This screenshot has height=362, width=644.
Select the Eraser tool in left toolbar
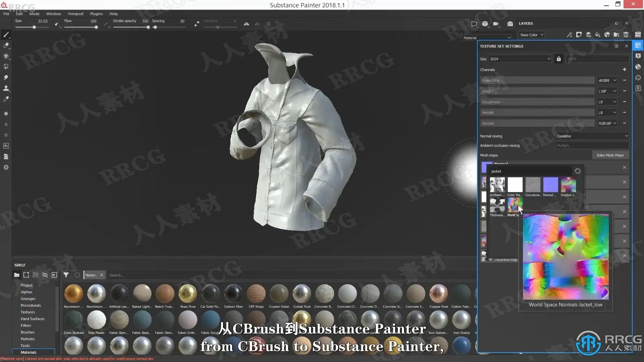(6, 45)
